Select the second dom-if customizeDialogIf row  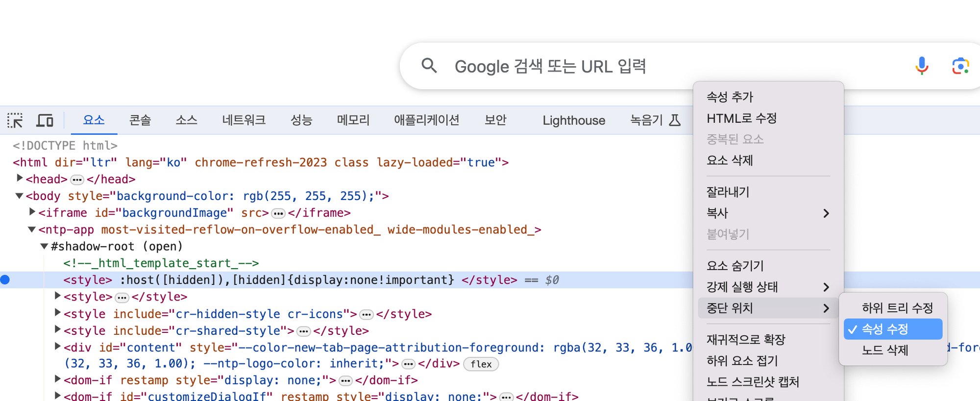(x=321, y=396)
